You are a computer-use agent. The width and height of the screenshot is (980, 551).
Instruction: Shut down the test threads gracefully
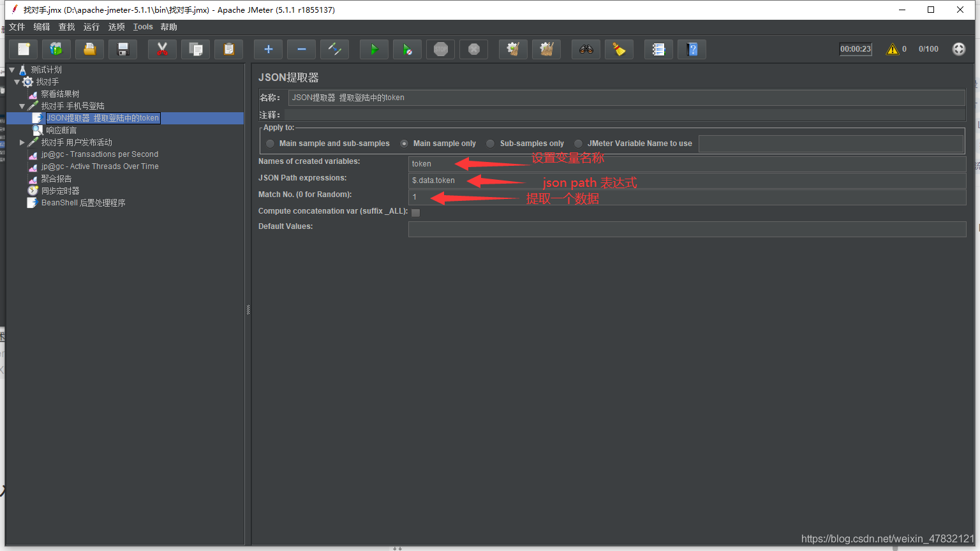(x=474, y=49)
